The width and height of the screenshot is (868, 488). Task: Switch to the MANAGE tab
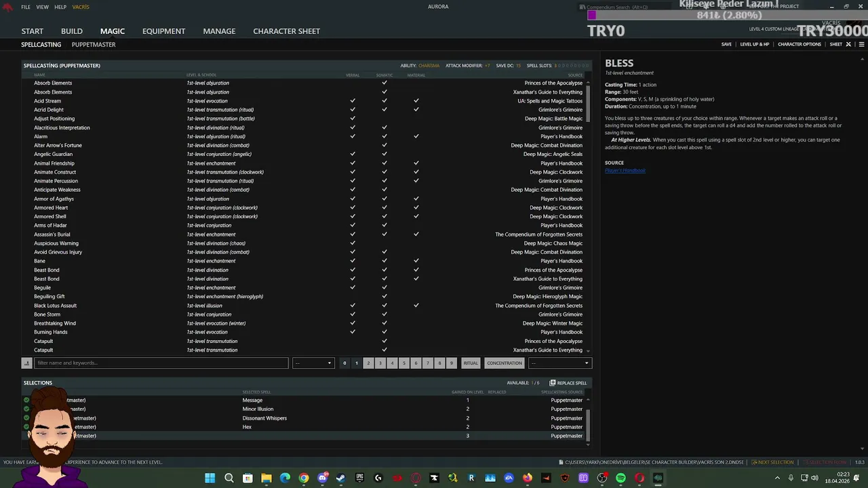(219, 31)
